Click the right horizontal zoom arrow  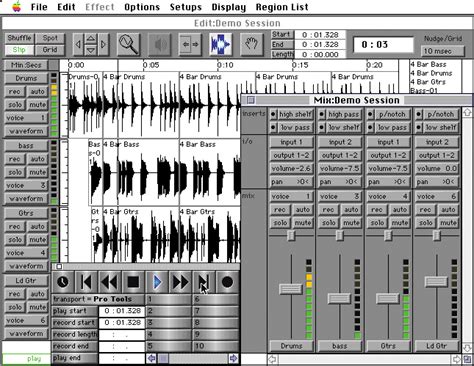(103, 44)
